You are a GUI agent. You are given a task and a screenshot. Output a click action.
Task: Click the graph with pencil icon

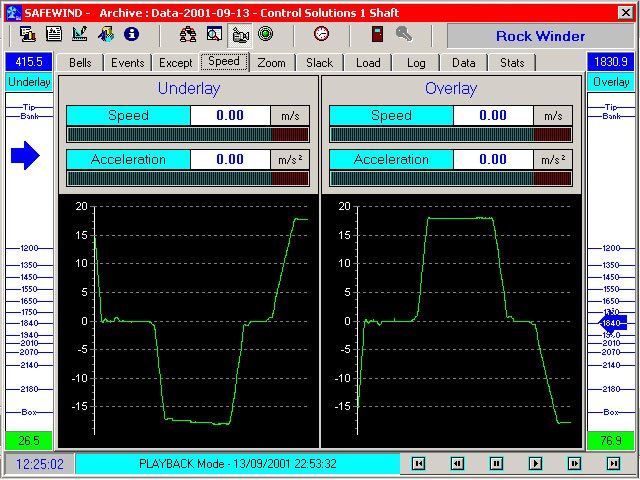tap(80, 34)
